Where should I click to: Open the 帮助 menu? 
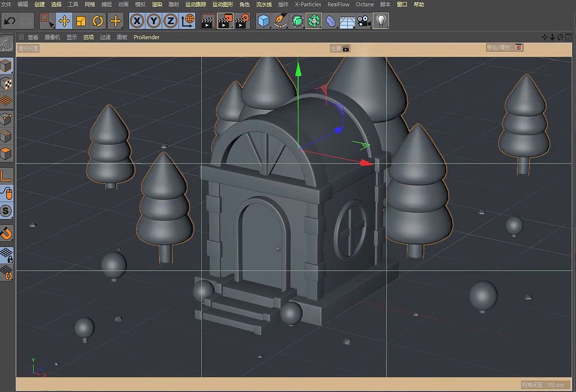419,4
